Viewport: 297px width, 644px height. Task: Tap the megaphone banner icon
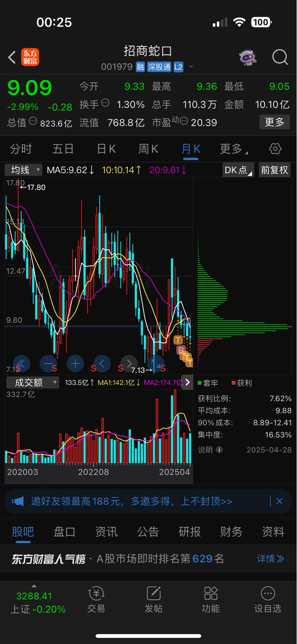[x=18, y=502]
